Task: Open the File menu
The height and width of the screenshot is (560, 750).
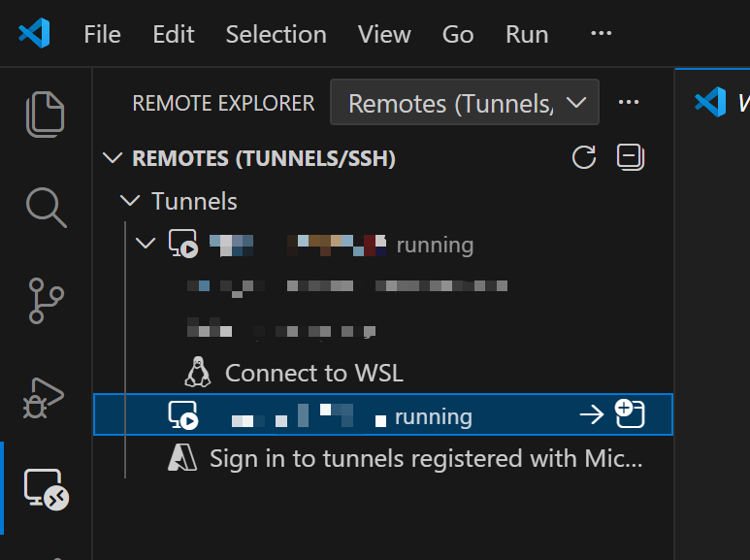Action: [x=102, y=35]
